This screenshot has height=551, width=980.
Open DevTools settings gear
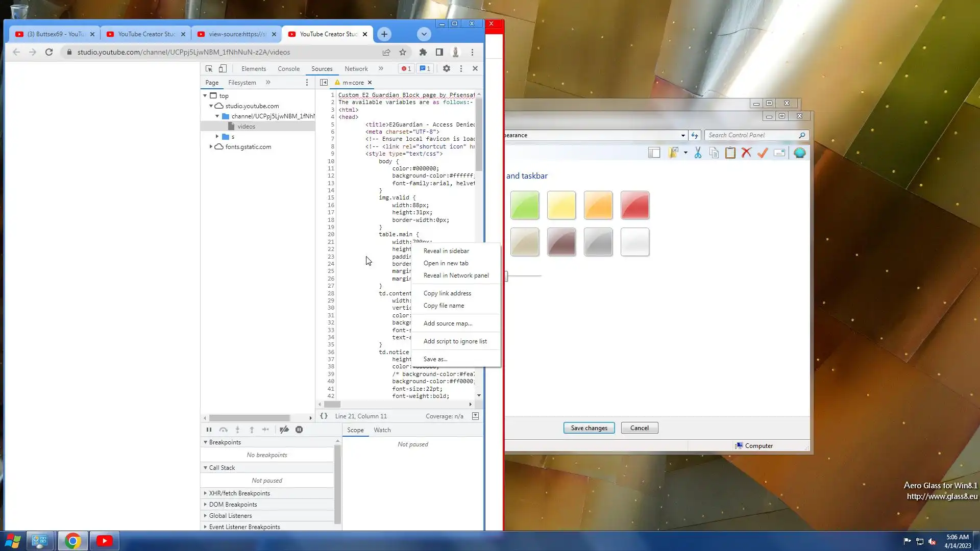(x=446, y=68)
